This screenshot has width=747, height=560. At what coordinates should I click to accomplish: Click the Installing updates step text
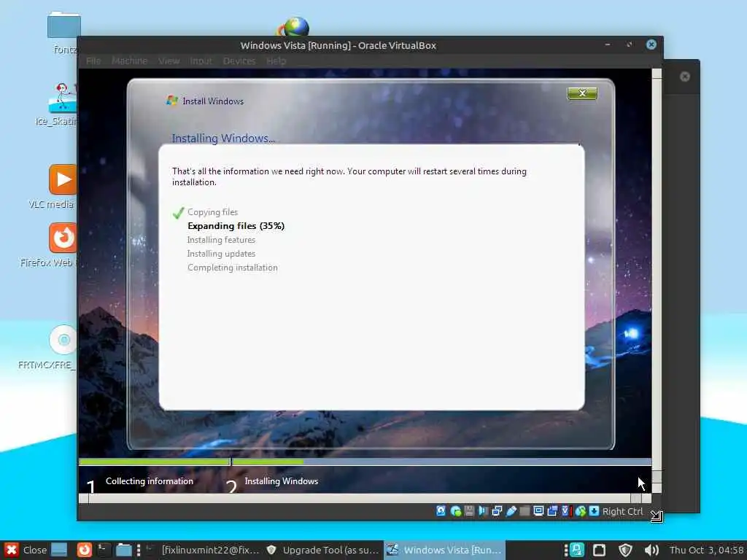point(221,254)
